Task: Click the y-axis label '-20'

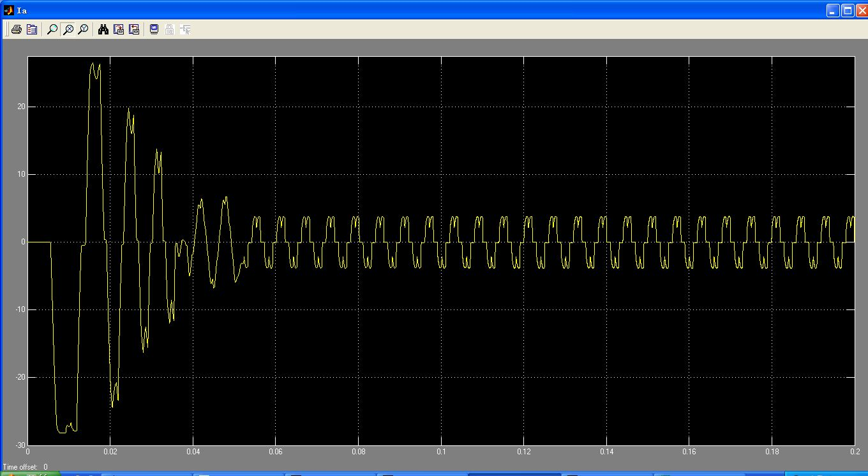Action: click(x=20, y=377)
